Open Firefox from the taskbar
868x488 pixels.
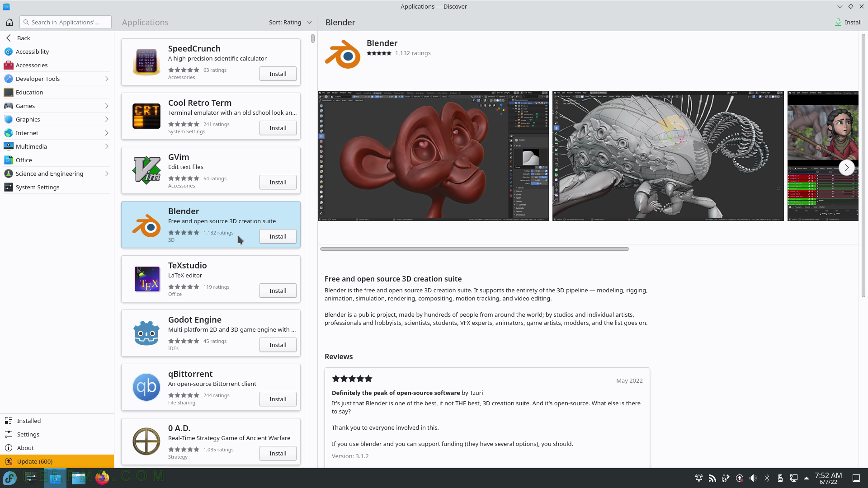pyautogui.click(x=102, y=478)
